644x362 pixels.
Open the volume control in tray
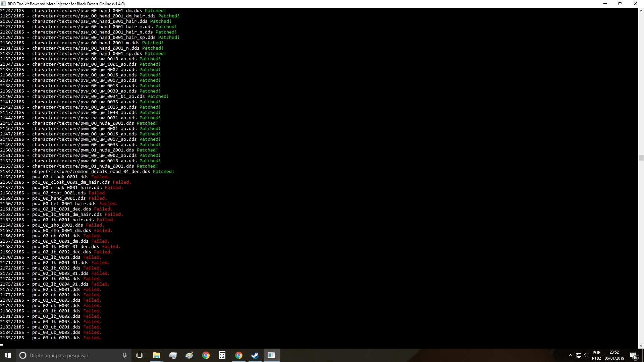[586, 355]
